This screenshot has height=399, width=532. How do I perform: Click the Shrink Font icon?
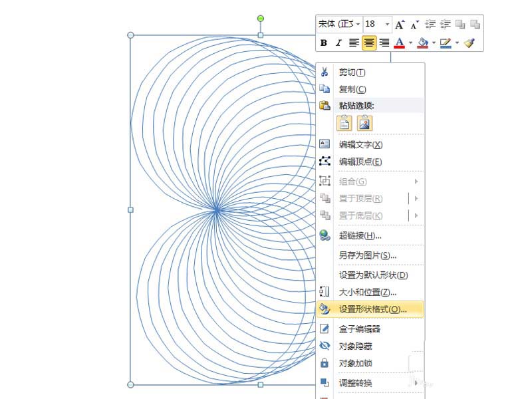pos(414,24)
